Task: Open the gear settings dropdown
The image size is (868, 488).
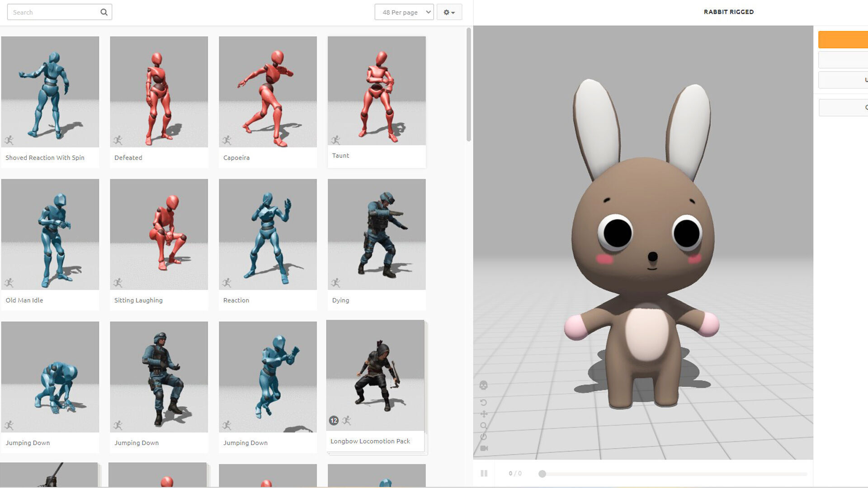Action: [449, 12]
